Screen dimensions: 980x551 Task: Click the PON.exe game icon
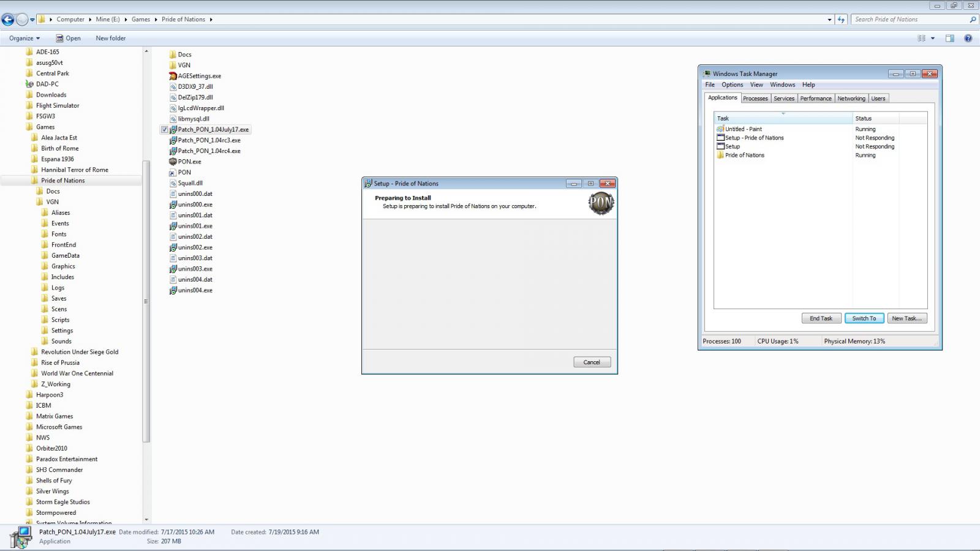point(173,162)
